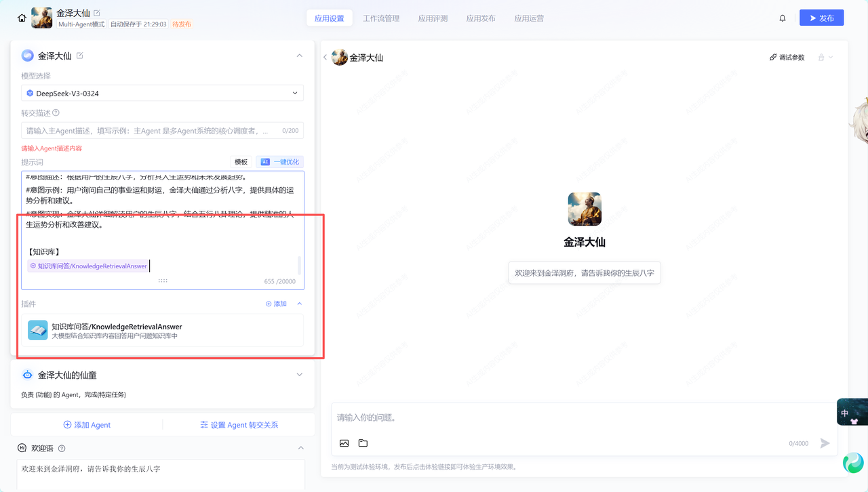The height and width of the screenshot is (492, 868).
Task: Click the folder attachment icon in chat
Action: (363, 443)
